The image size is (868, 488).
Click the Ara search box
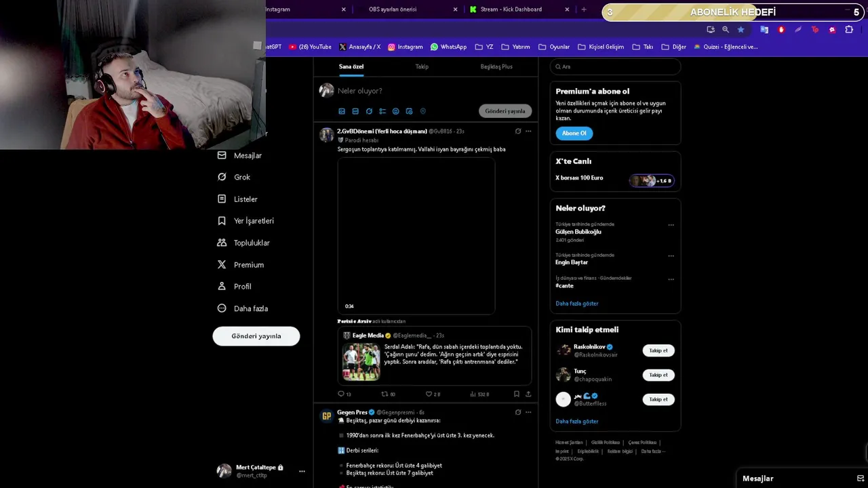point(615,66)
